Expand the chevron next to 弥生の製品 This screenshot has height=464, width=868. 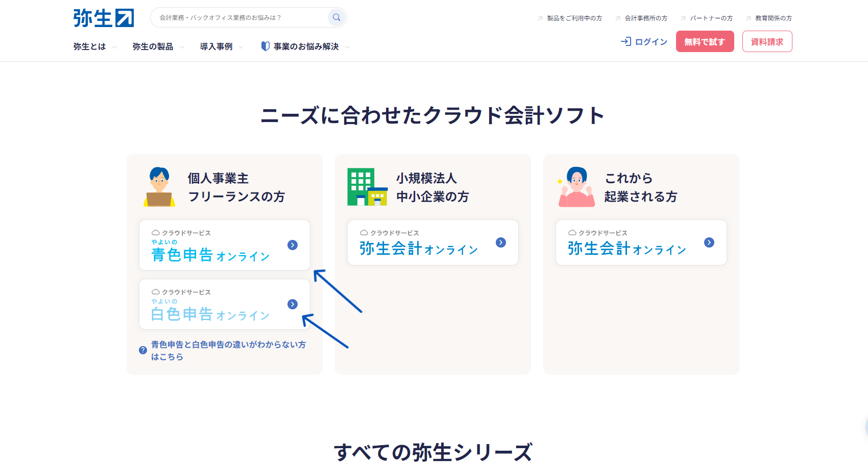pos(182,47)
